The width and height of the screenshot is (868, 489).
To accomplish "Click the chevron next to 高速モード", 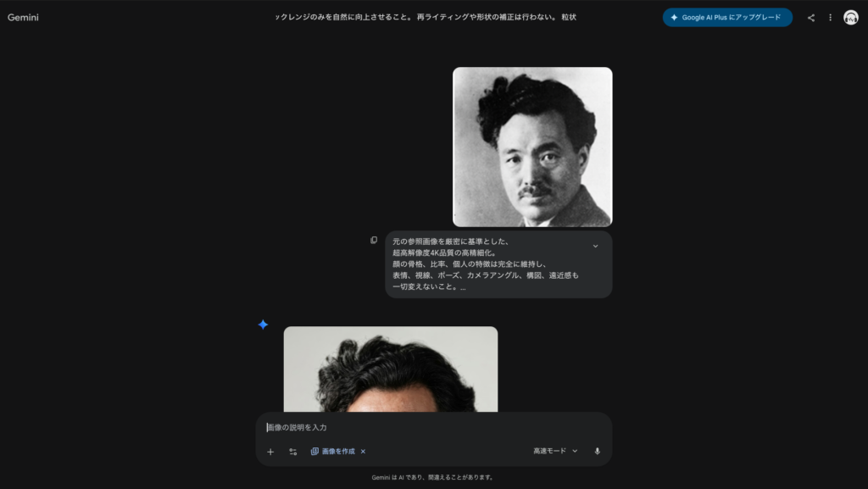I will [575, 452].
